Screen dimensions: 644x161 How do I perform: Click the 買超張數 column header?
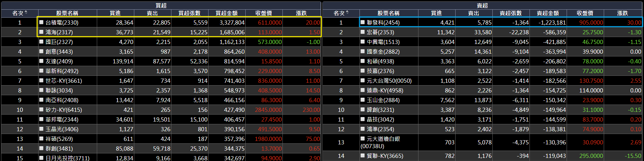pos(189,13)
